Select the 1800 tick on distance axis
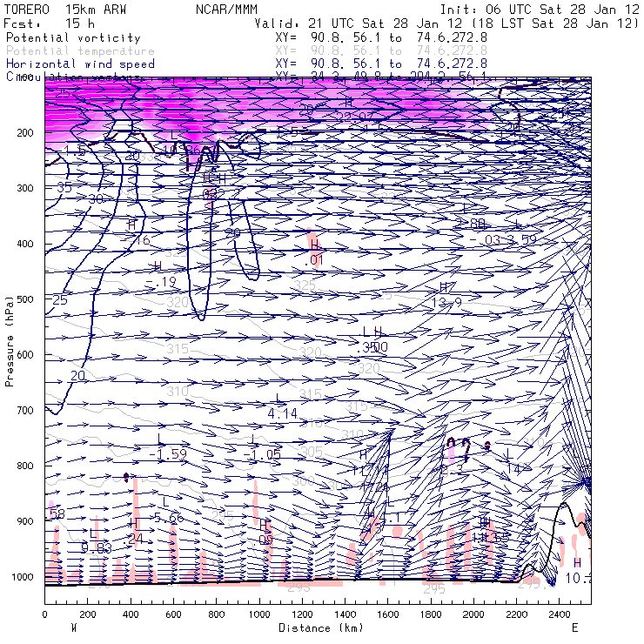The height and width of the screenshot is (644, 644). pos(431,614)
